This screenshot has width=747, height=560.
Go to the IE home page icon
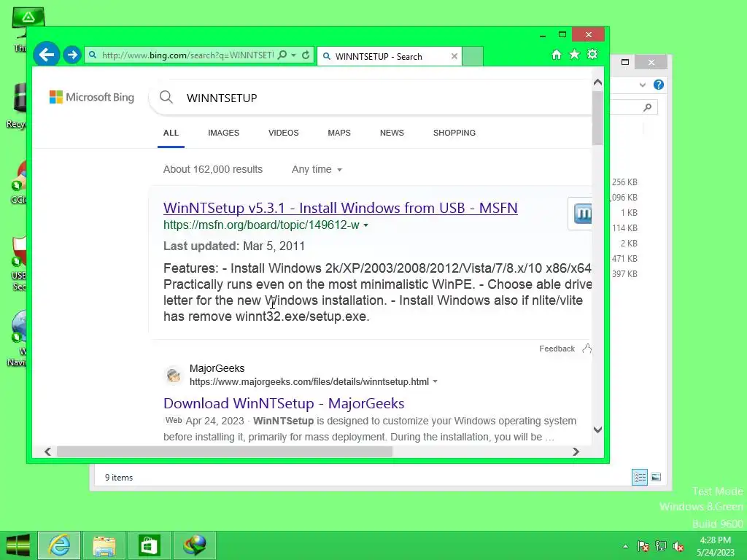[557, 55]
